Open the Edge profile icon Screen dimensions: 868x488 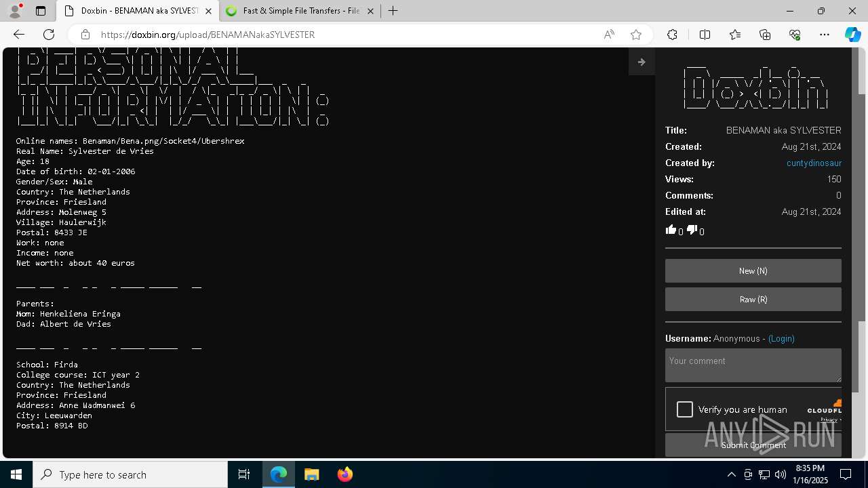(15, 11)
